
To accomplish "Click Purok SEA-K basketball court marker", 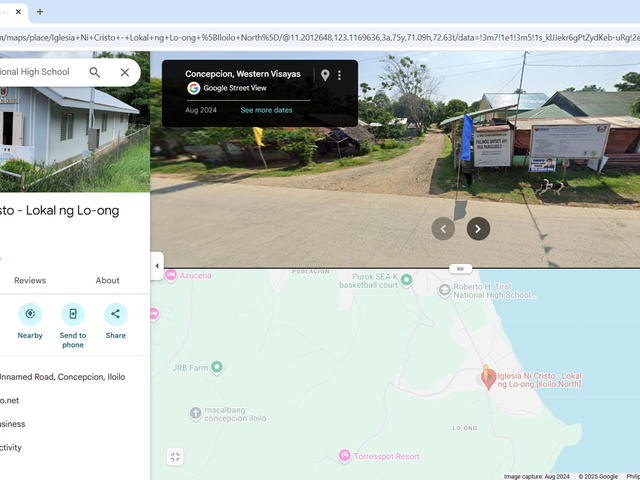I will coord(406,280).
